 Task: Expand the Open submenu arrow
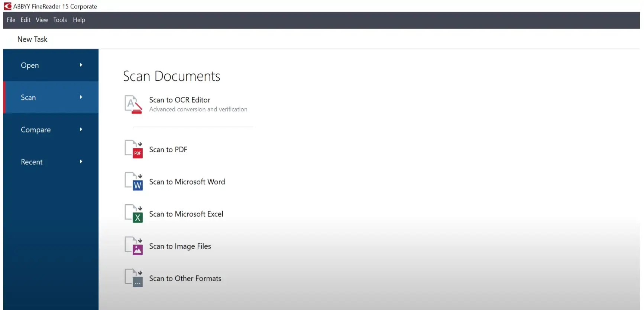[81, 65]
